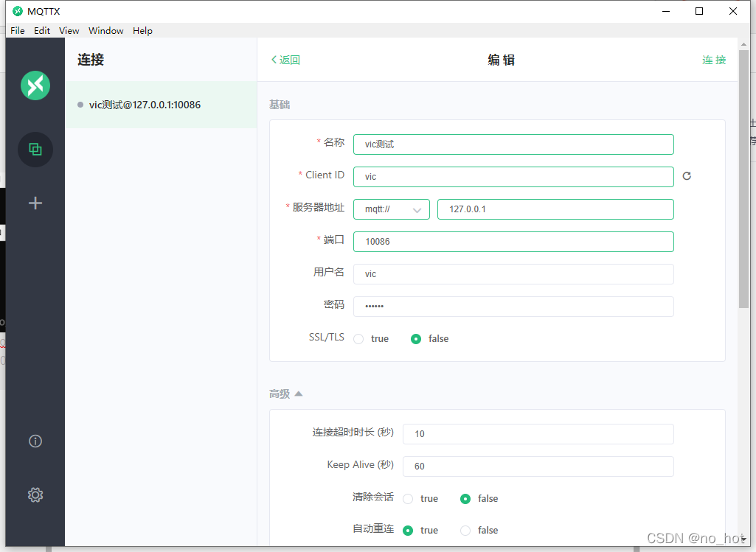Open the settings gear icon
Viewport: 756px width, 552px height.
(x=35, y=495)
